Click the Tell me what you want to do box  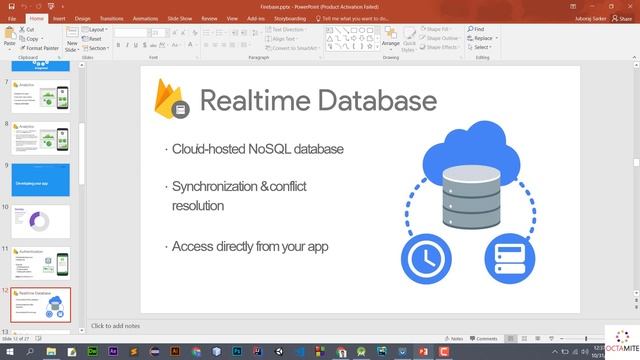(x=352, y=18)
